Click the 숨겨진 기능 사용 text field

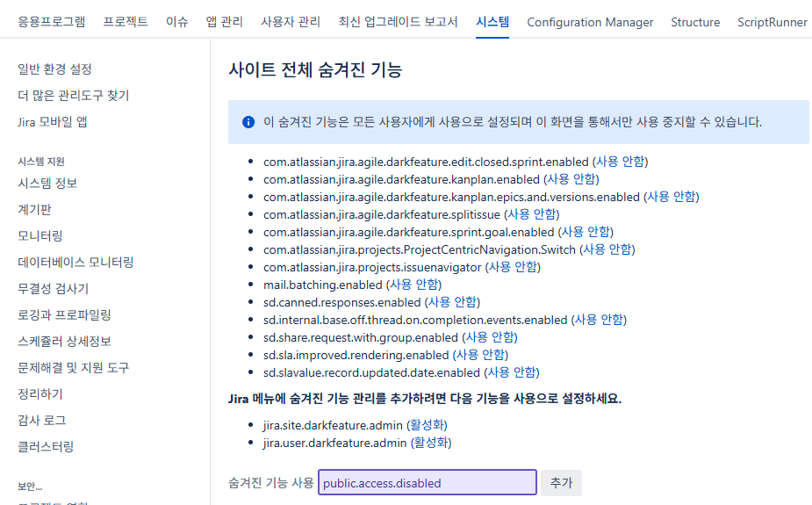[x=427, y=483]
